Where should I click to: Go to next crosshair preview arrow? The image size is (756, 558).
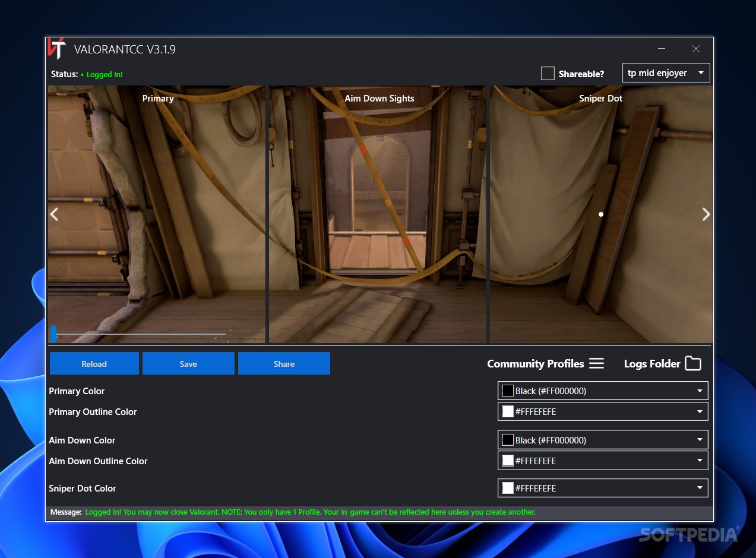(x=706, y=214)
